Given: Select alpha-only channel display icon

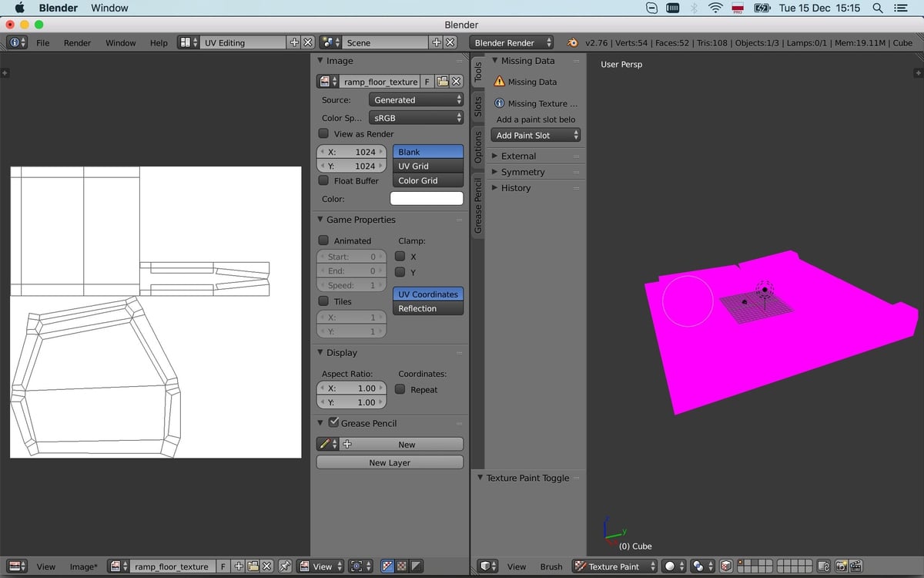Looking at the screenshot, I should click(x=416, y=566).
